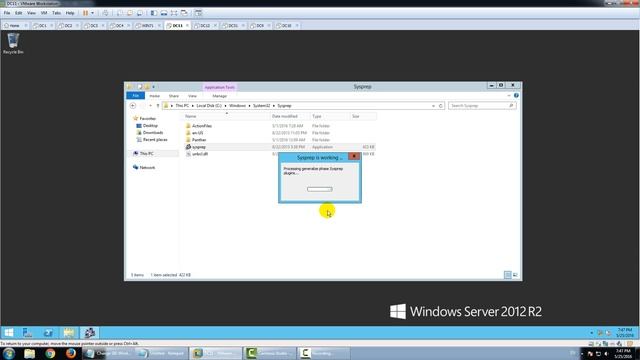Screen dimensions: 640x360
Task: Open the VMware View menu
Action: 31,13
